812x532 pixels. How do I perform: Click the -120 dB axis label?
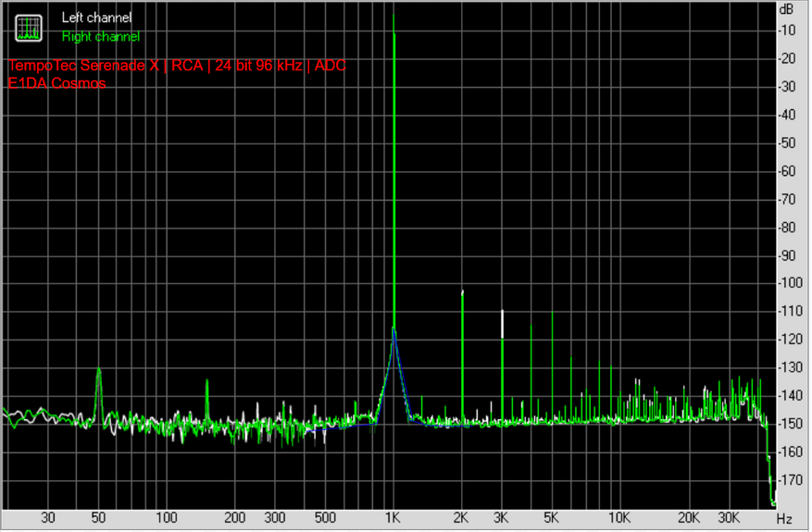tap(791, 340)
